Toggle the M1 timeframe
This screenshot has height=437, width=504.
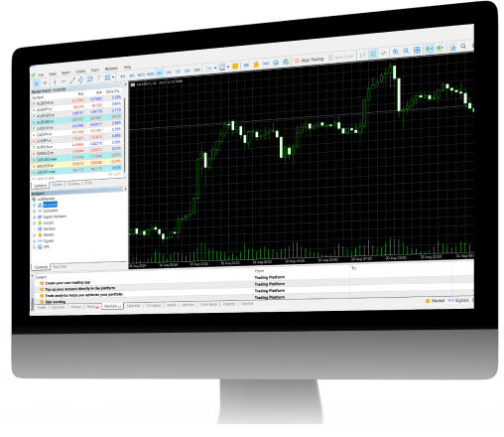pos(123,76)
